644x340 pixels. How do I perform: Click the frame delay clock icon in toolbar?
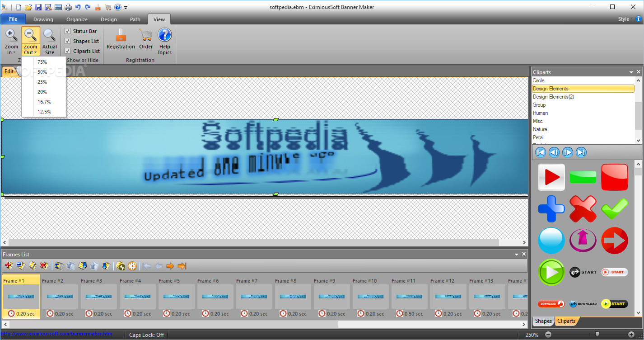tap(132, 266)
